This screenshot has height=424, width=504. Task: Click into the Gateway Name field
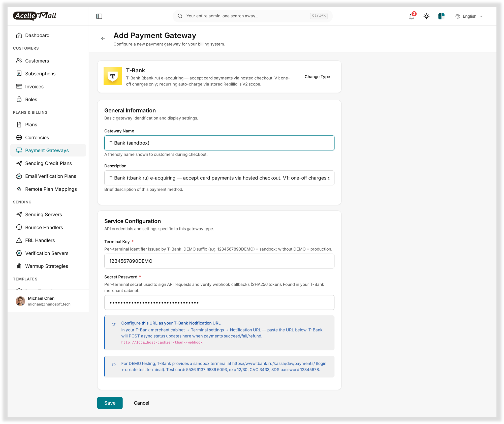(219, 143)
